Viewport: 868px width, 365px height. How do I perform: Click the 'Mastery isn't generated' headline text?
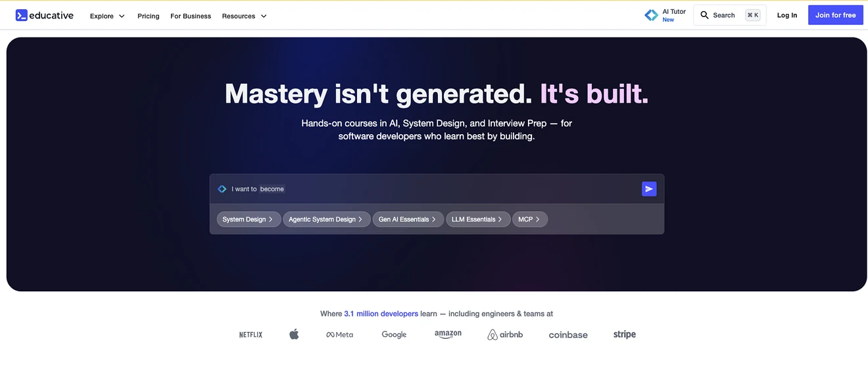[x=378, y=94]
